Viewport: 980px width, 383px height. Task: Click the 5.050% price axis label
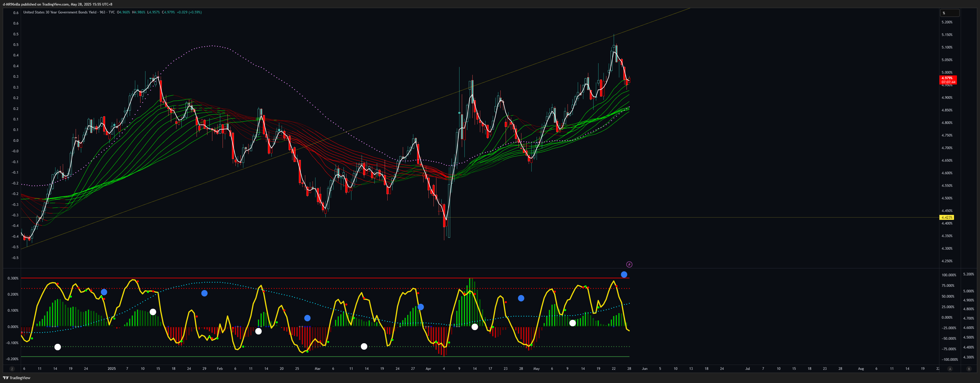pyautogui.click(x=947, y=60)
